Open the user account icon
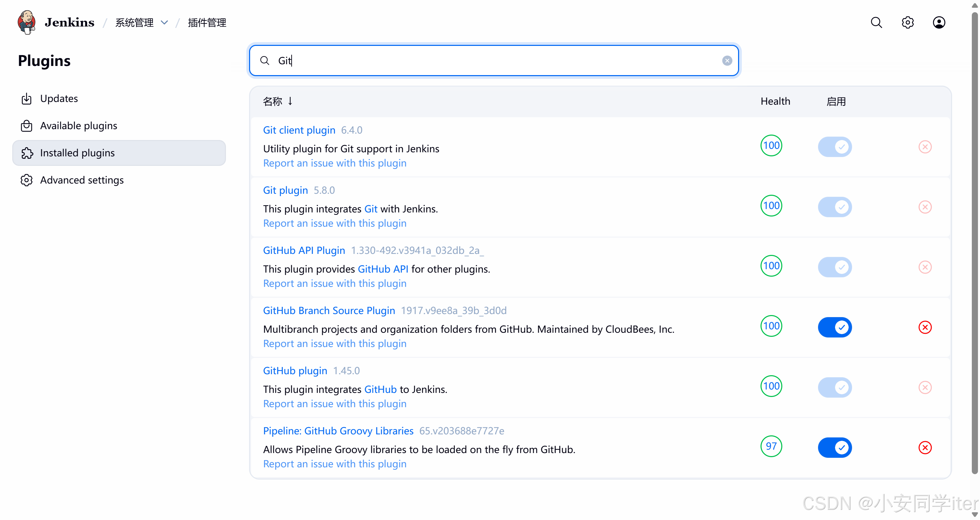Screen dimensions: 980x520 coord(938,22)
